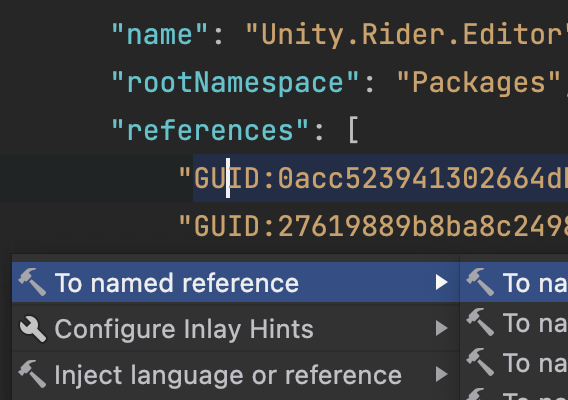
Task: Expand submenu arrow of Inject language or reference
Action: pos(442,374)
